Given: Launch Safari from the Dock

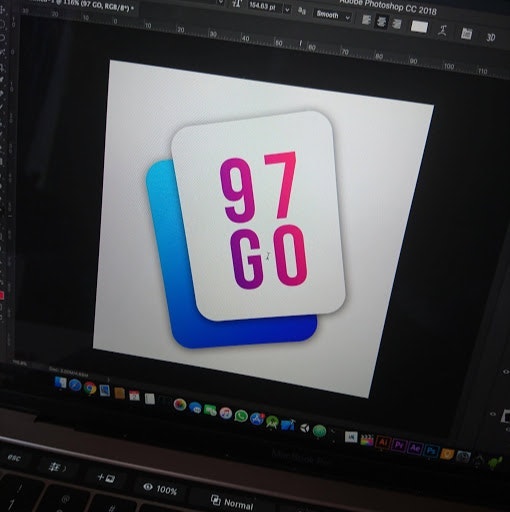Looking at the screenshot, I should click(x=75, y=386).
